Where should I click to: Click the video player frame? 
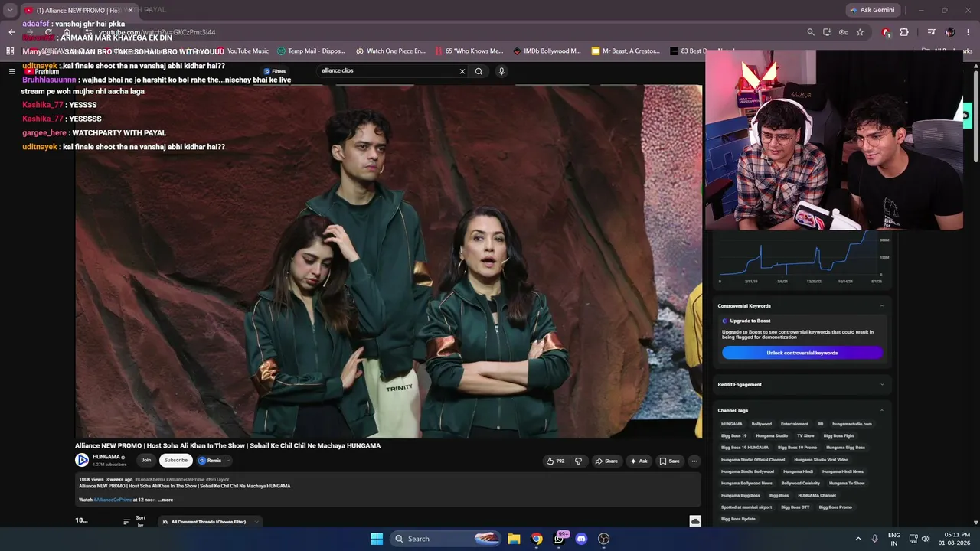(388, 261)
